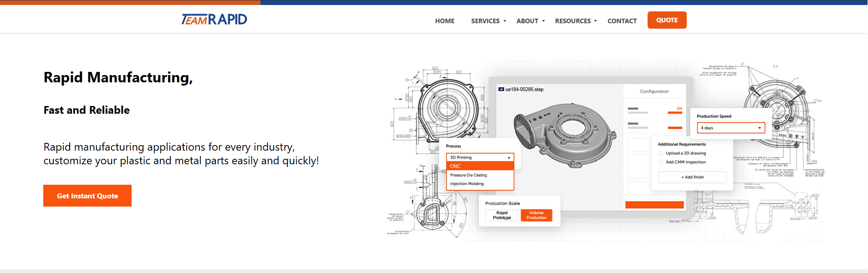Open the HOME menu item
868x273 pixels.
coord(444,21)
